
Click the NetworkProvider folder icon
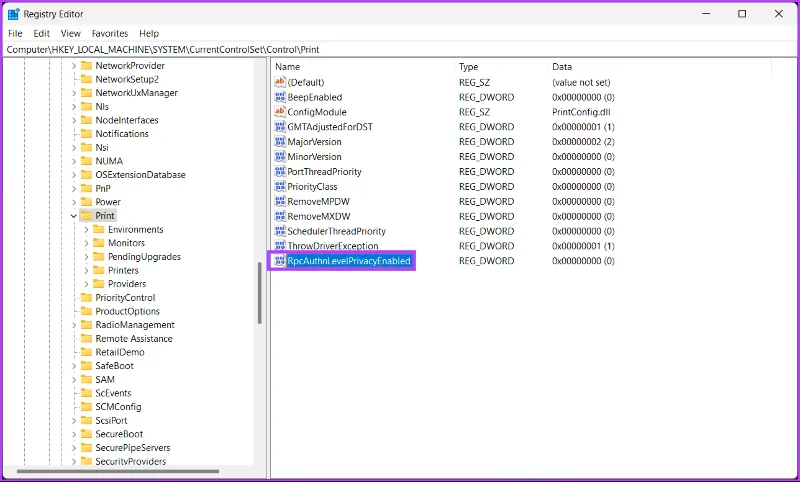(x=86, y=65)
